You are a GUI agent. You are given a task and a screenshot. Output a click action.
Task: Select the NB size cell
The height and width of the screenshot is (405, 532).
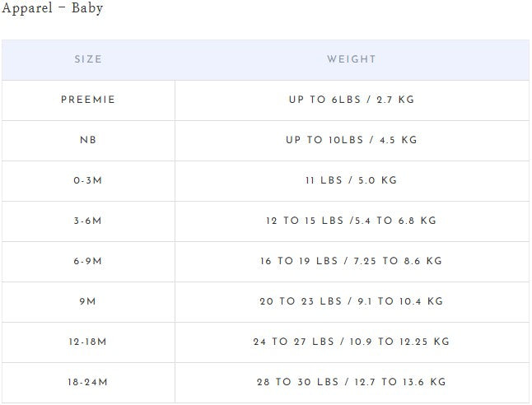88,140
